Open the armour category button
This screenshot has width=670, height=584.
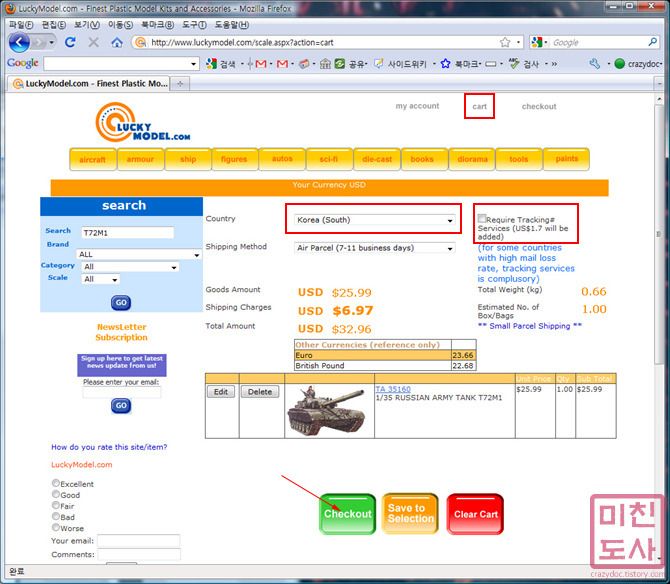[x=140, y=159]
